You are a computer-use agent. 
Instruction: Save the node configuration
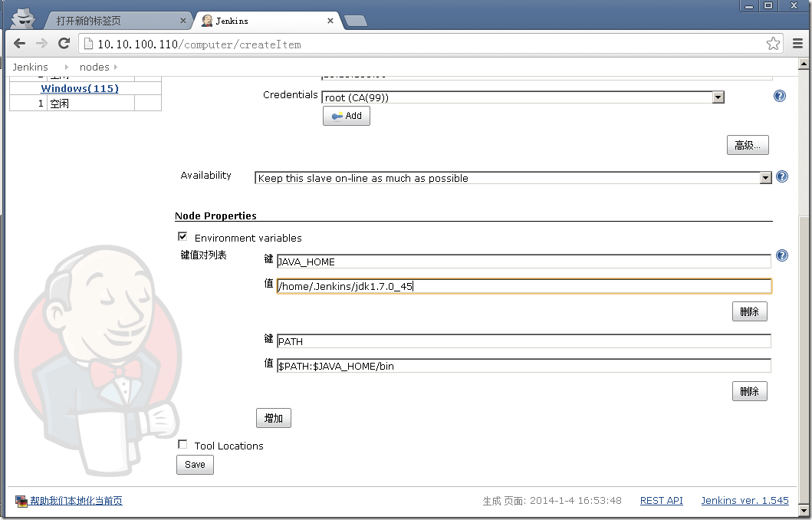195,464
